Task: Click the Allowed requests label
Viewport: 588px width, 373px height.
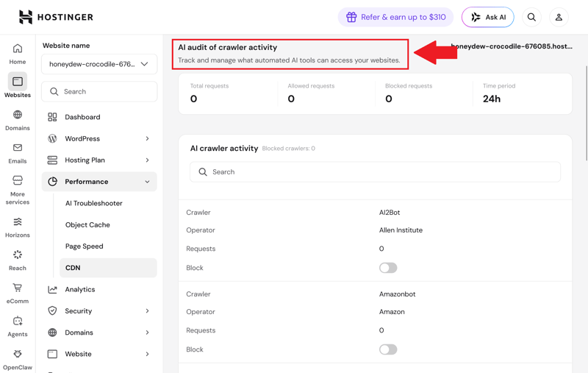Action: (311, 86)
